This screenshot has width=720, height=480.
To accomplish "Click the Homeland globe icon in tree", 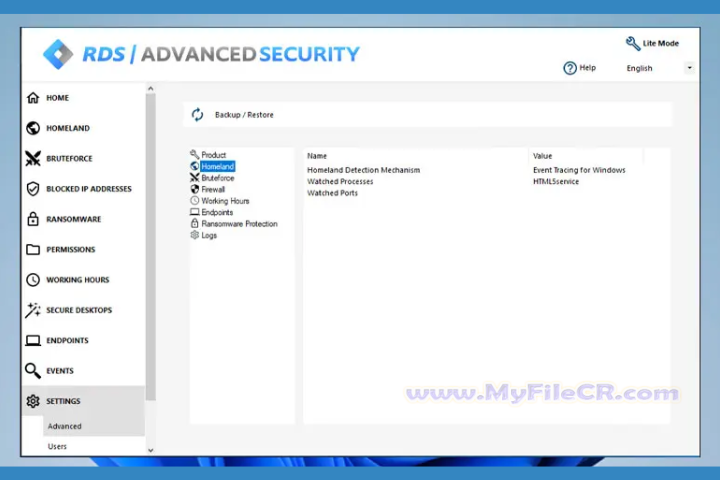I will coord(195,166).
